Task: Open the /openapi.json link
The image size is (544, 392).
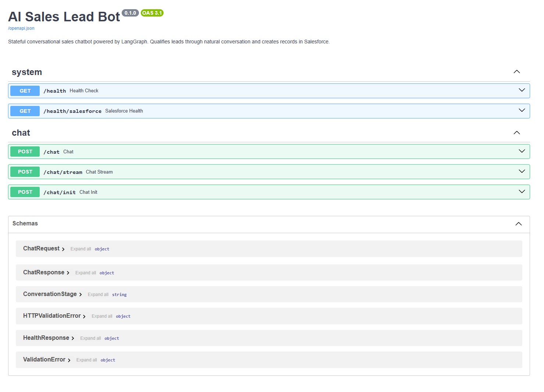Action: click(x=21, y=28)
